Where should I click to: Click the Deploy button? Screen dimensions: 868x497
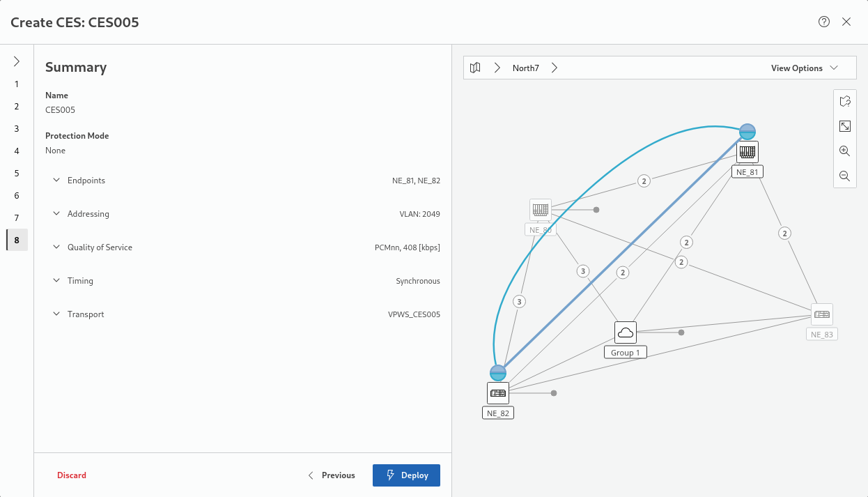pyautogui.click(x=406, y=475)
